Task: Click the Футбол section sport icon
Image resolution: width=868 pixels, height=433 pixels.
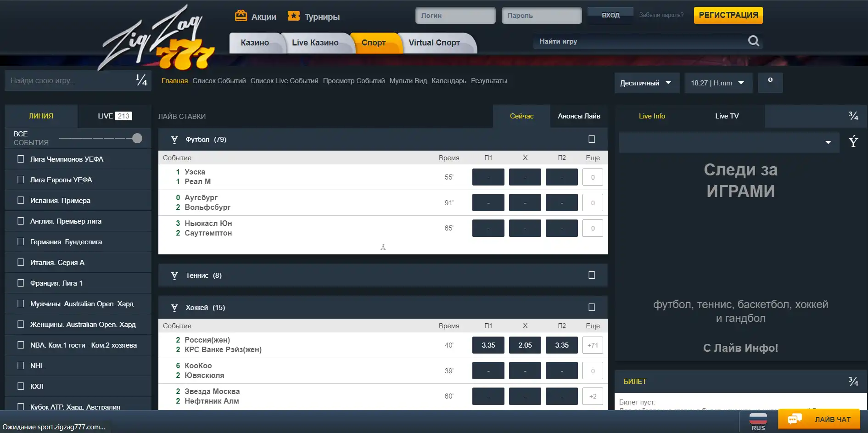Action: pyautogui.click(x=174, y=140)
